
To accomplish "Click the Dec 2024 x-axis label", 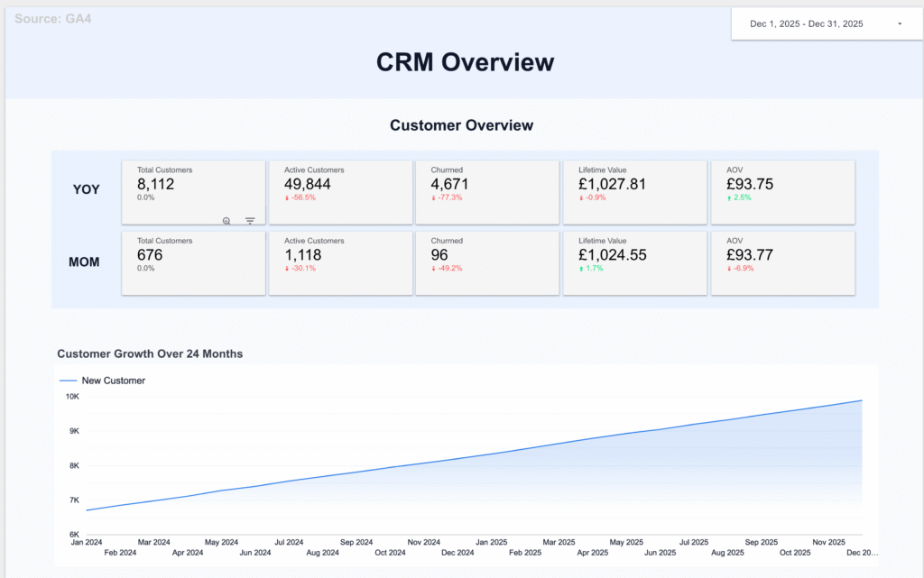I will pos(457,553).
